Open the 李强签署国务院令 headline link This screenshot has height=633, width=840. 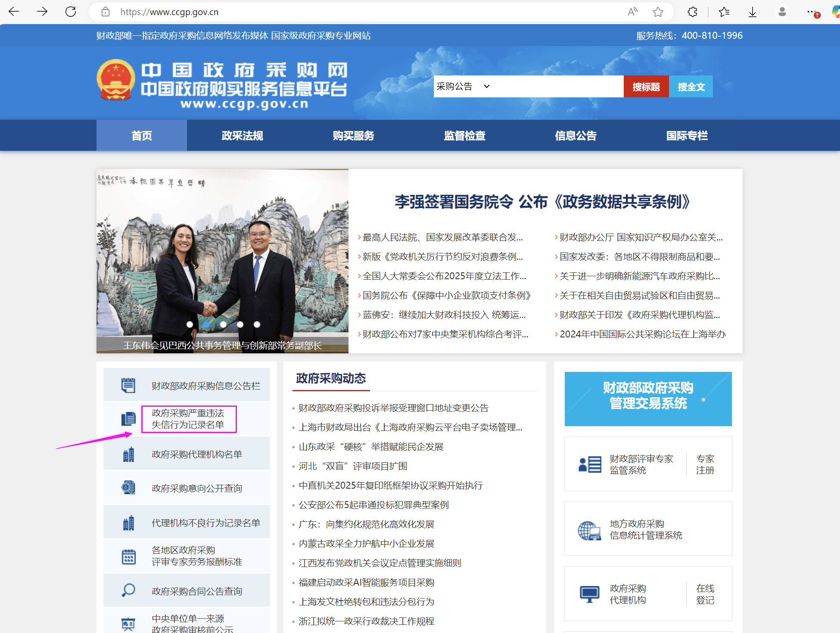[x=542, y=202]
